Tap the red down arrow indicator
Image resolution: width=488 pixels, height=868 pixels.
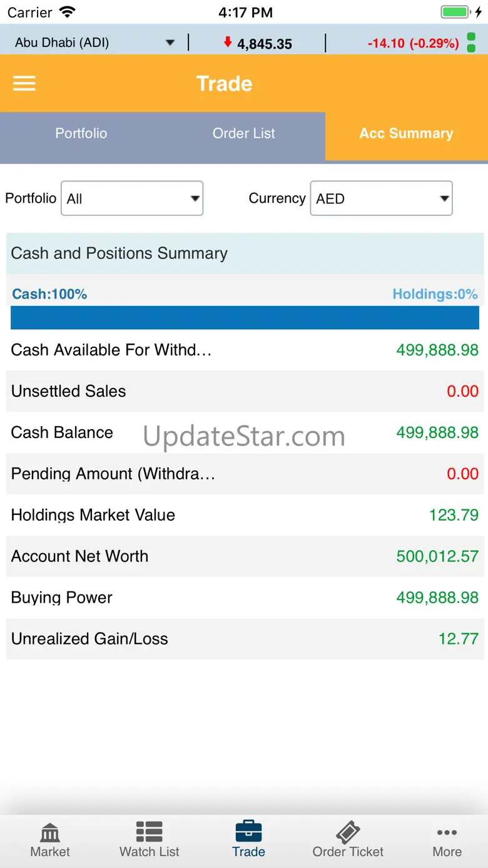228,43
